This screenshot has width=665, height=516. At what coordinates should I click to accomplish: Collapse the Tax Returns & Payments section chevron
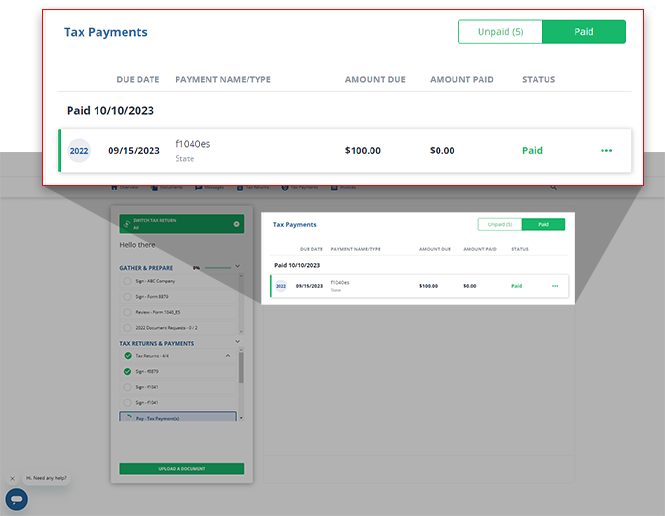point(238,341)
